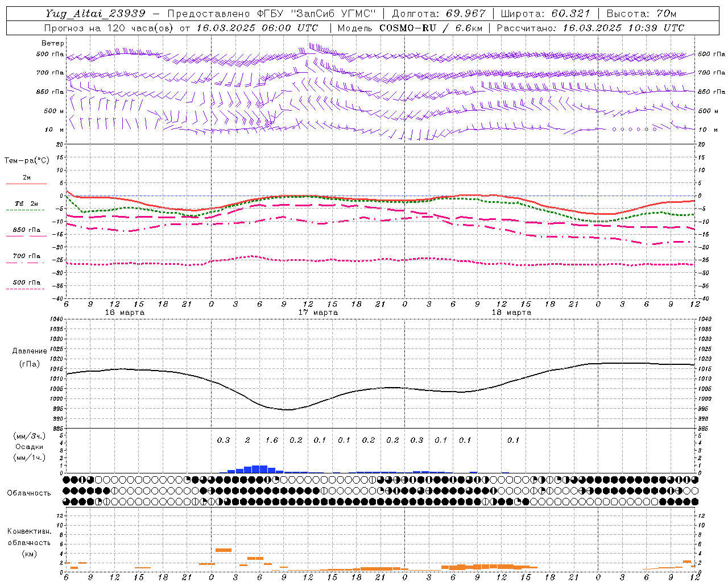The image size is (728, 582).
Task: Click the latitude value Широта: 60.321
Action: tap(546, 14)
